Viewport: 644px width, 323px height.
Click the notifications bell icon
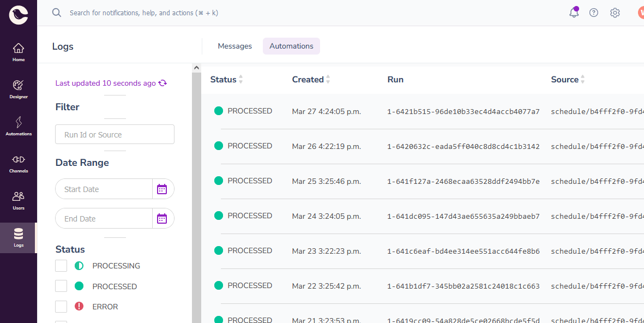click(x=574, y=13)
